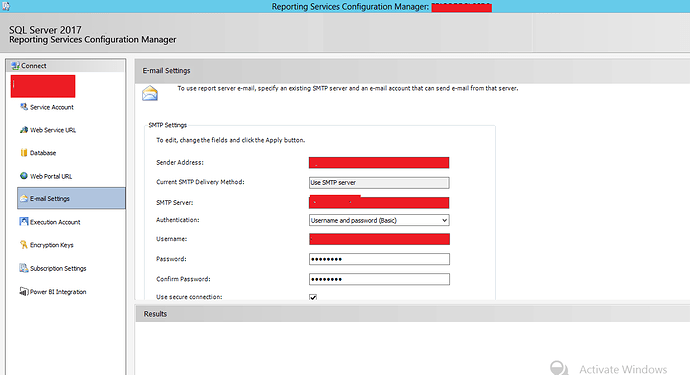Switch to Database page
Image resolution: width=690 pixels, height=375 pixels.
(x=43, y=153)
